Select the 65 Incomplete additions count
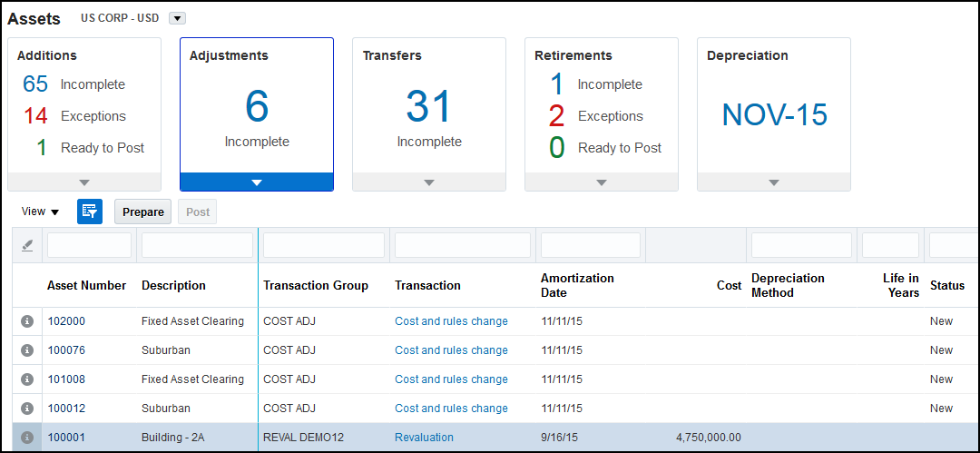This screenshot has height=453, width=980. (x=36, y=84)
